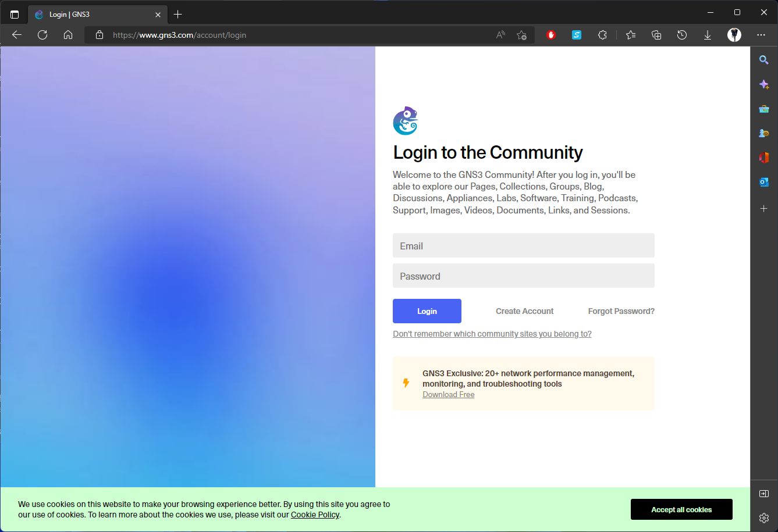Open the Edge sidebar search icon
Screen dimensions: 778x532
[764, 60]
